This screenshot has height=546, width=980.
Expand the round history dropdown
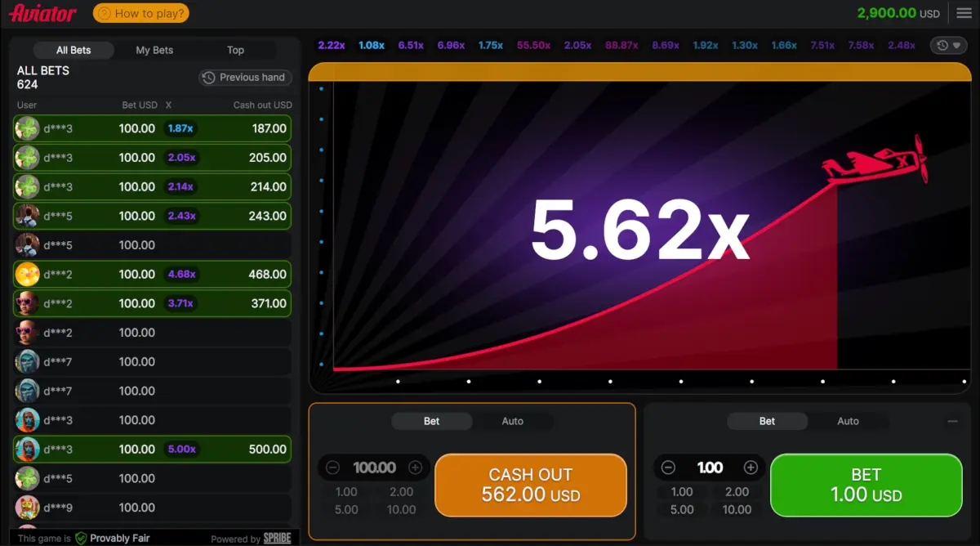coord(949,46)
